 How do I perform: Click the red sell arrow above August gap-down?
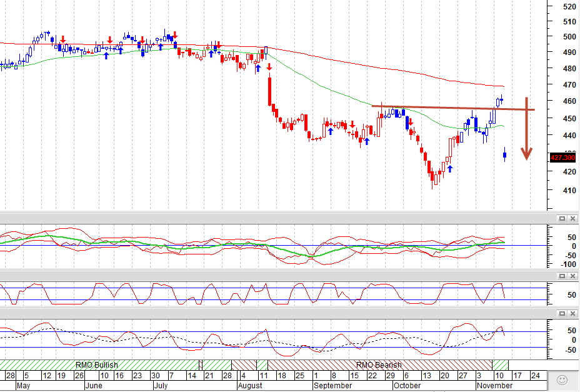(x=269, y=67)
